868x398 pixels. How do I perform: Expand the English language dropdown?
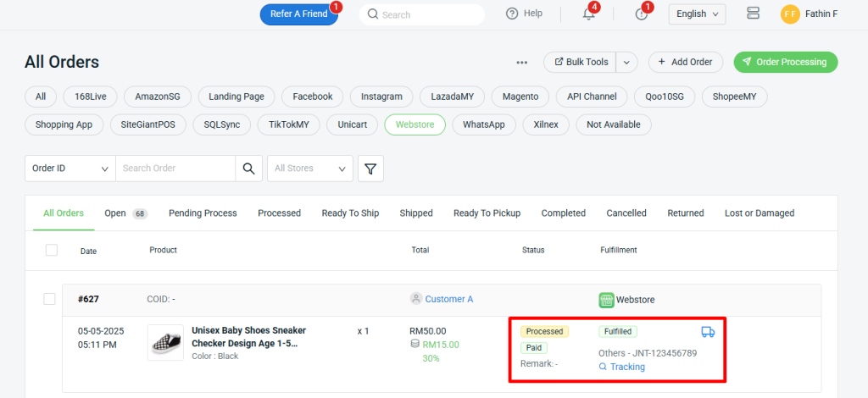(697, 14)
